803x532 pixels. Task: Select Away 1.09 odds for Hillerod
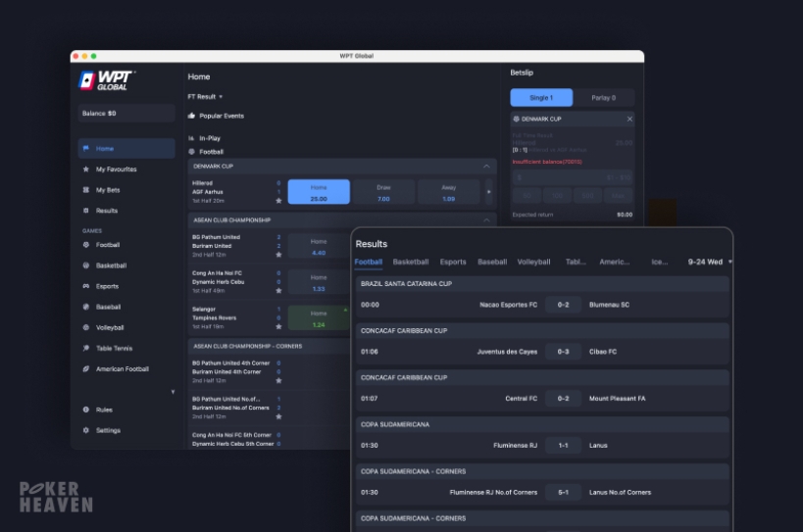(449, 192)
